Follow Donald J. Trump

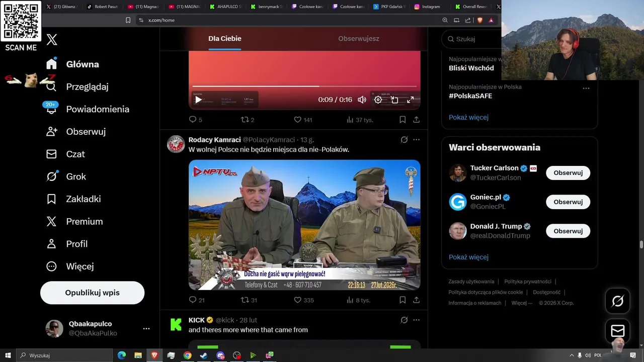(568, 231)
